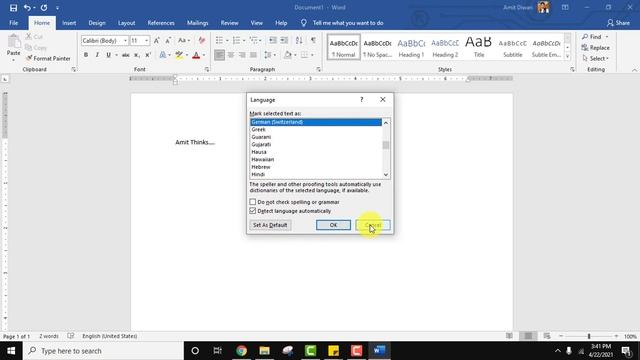The width and height of the screenshot is (640, 360).
Task: Open the File tab
Action: pyautogui.click(x=13, y=23)
